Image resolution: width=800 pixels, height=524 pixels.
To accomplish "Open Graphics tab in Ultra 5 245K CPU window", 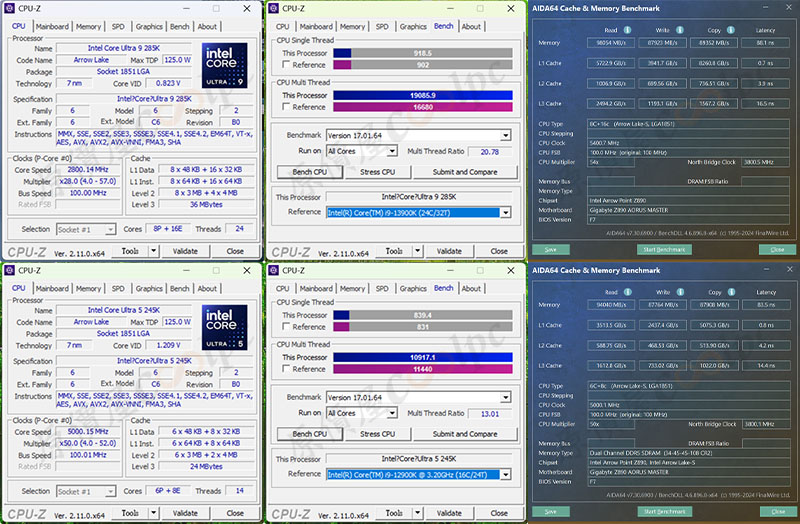I will tap(149, 288).
